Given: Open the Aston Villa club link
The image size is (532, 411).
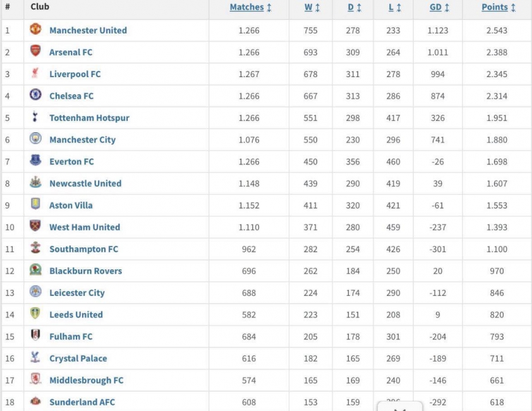Looking at the screenshot, I should [x=71, y=205].
